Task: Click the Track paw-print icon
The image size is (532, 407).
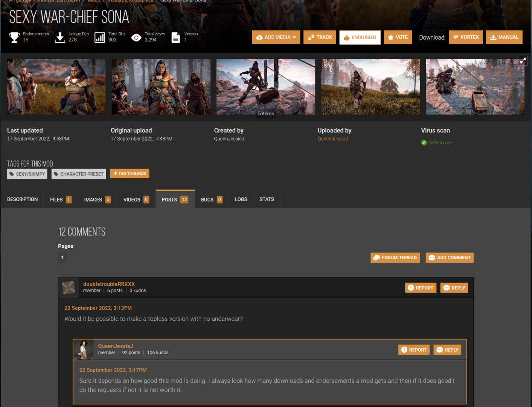Action: (311, 37)
